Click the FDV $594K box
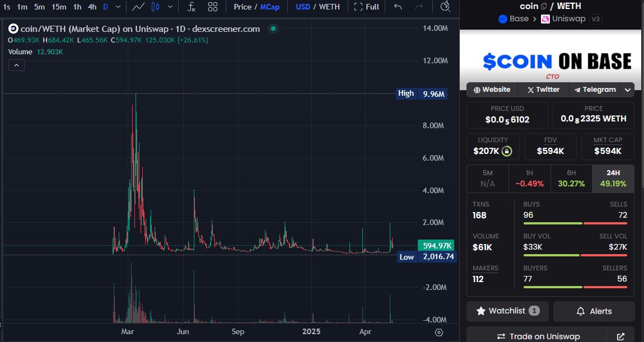This screenshot has width=644, height=342. pos(550,147)
